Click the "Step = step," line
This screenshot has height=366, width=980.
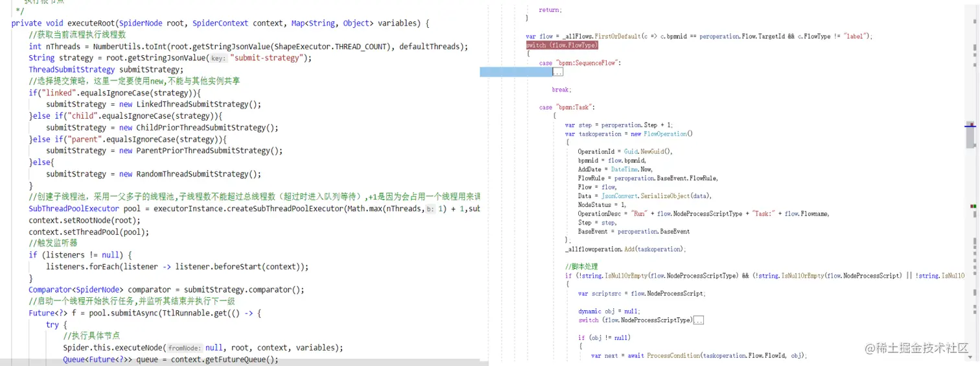(x=597, y=223)
